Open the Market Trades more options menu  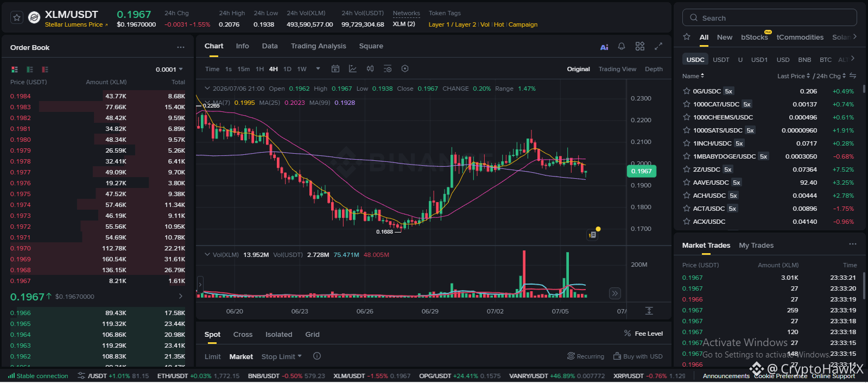[853, 244]
